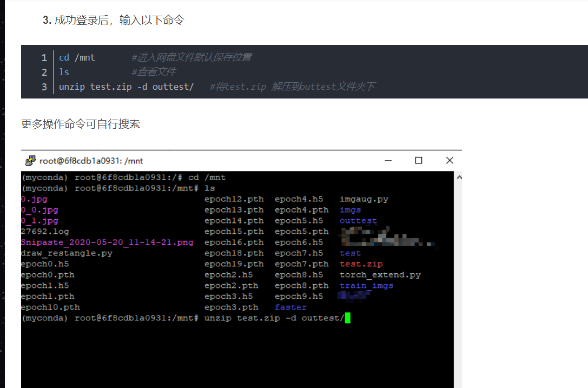588x388 pixels.
Task: Click the 'ls' code line
Action: (64, 72)
